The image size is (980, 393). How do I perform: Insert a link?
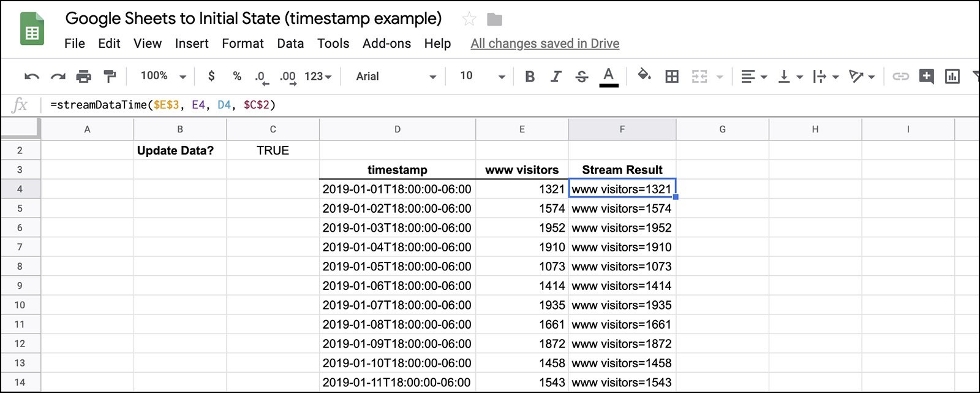tap(900, 77)
